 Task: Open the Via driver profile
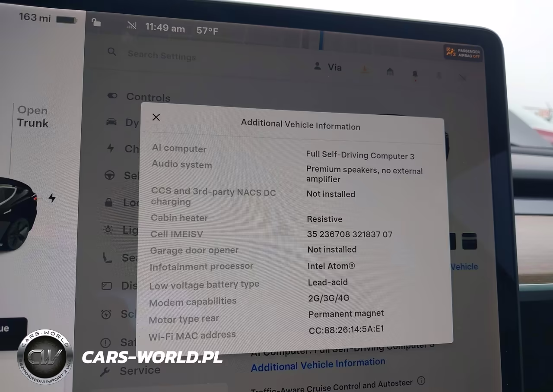327,67
